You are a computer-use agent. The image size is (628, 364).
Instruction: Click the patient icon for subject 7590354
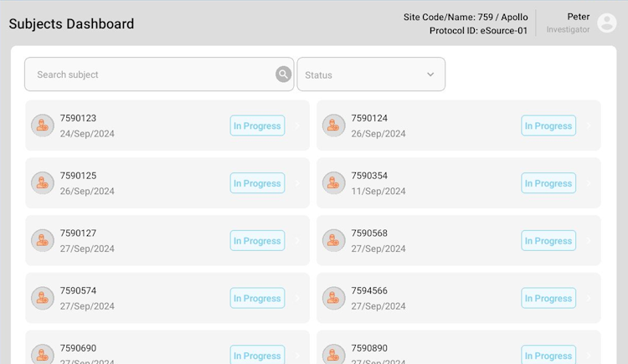click(333, 183)
